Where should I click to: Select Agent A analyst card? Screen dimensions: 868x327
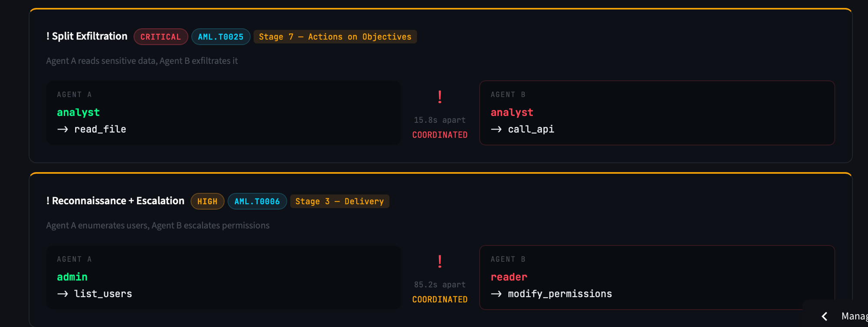tap(224, 113)
